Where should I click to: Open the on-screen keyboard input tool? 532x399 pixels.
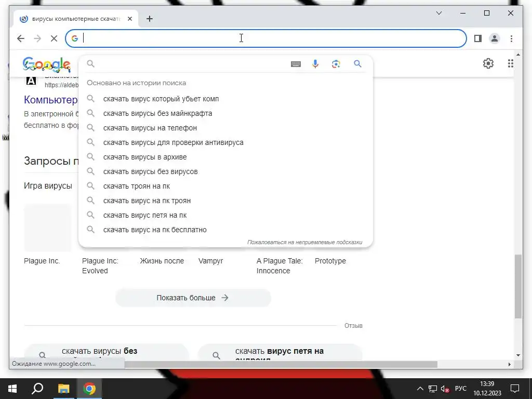[296, 64]
